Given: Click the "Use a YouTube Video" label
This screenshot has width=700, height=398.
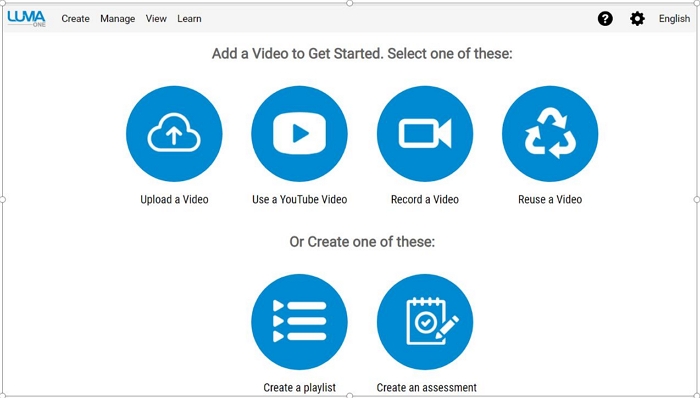Looking at the screenshot, I should (300, 199).
